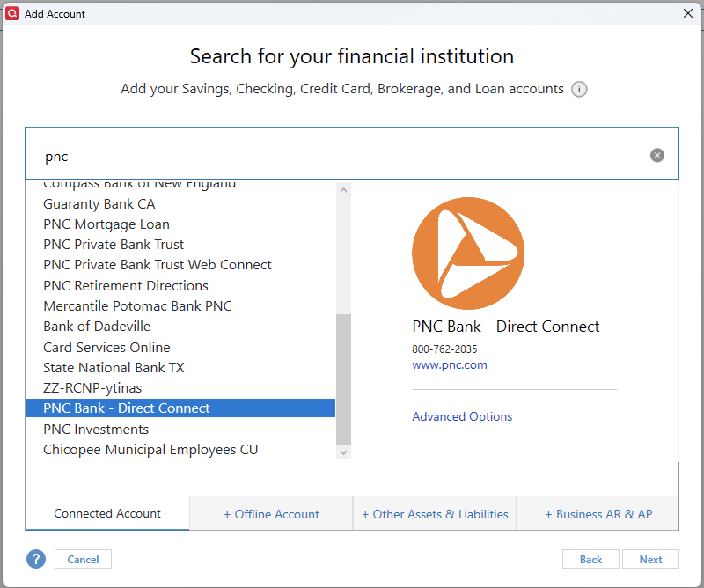
Task: Select Mercantile Potomac Bank PNC
Action: click(137, 306)
